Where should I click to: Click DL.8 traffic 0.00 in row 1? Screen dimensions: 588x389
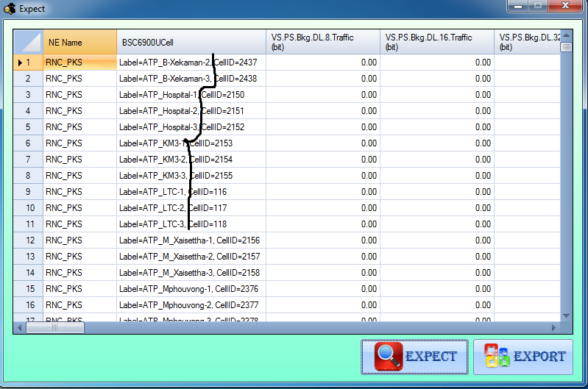323,63
